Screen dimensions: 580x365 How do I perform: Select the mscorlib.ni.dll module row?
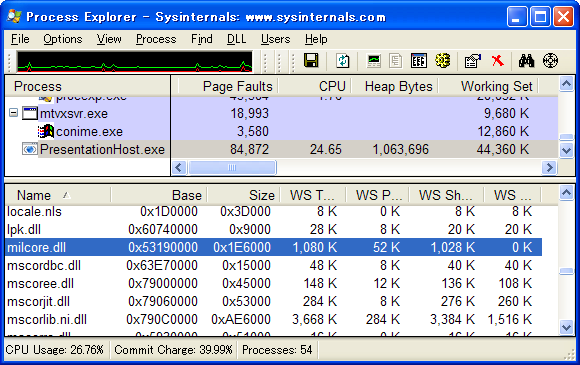(273, 320)
